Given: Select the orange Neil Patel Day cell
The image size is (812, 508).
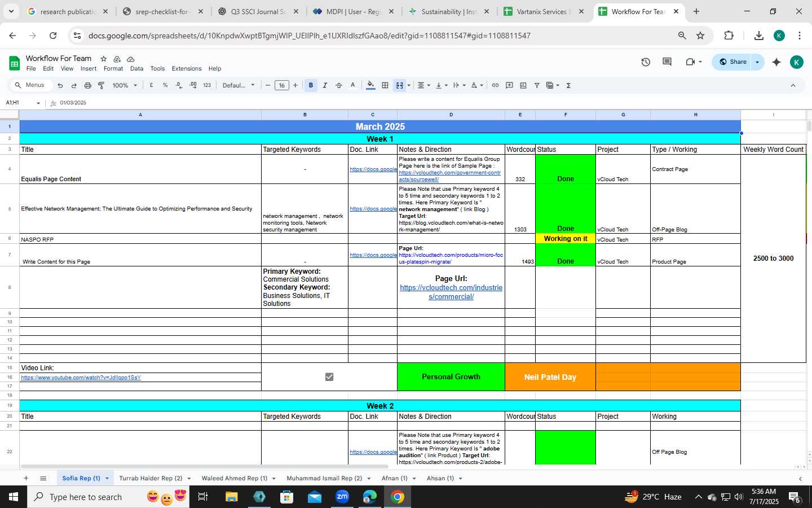Looking at the screenshot, I should click(x=550, y=376).
